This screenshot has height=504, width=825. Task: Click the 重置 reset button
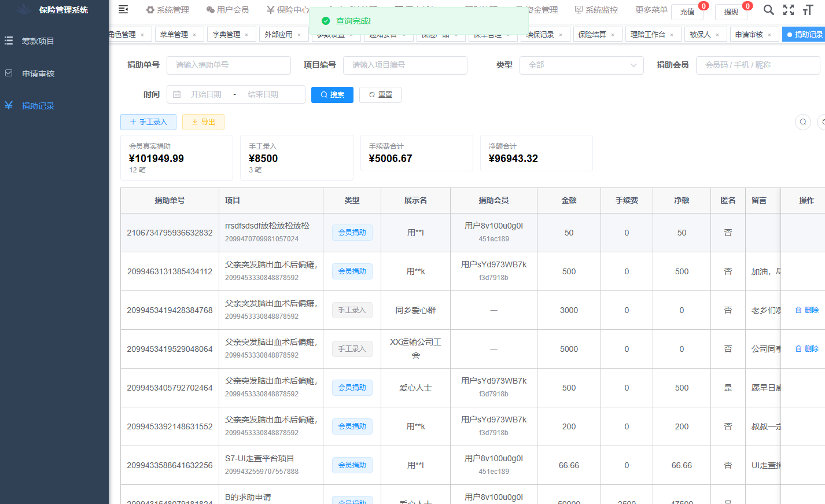(x=380, y=94)
